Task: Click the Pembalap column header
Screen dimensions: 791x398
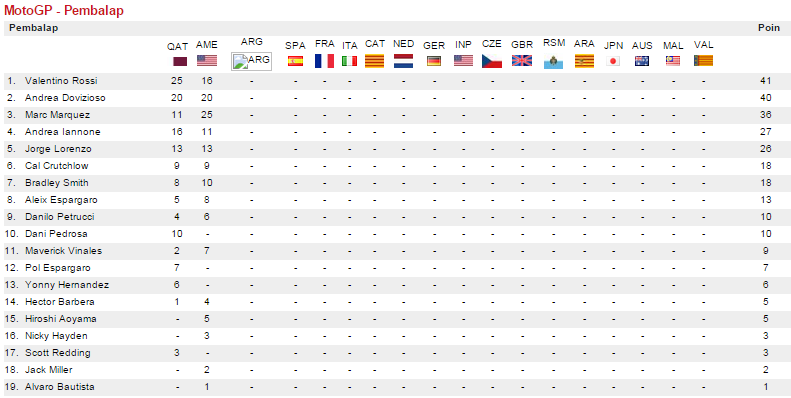Action: click(x=33, y=28)
